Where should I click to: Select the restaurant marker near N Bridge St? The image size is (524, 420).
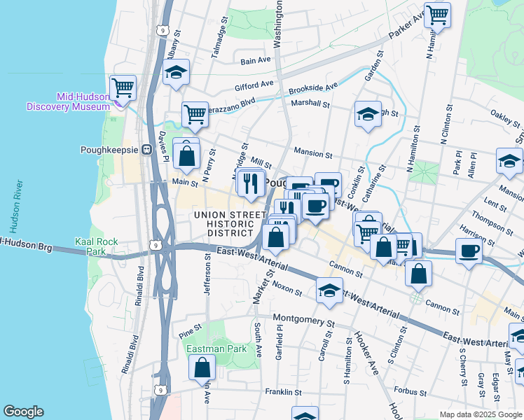point(251,183)
